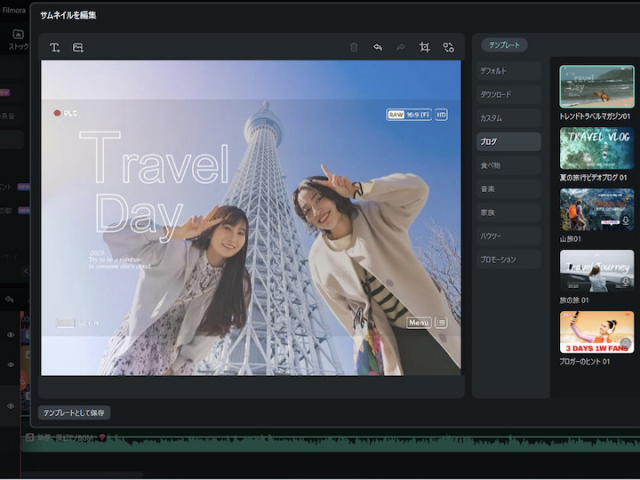Select the add text tool icon
This screenshot has width=640, height=480.
pos(55,47)
